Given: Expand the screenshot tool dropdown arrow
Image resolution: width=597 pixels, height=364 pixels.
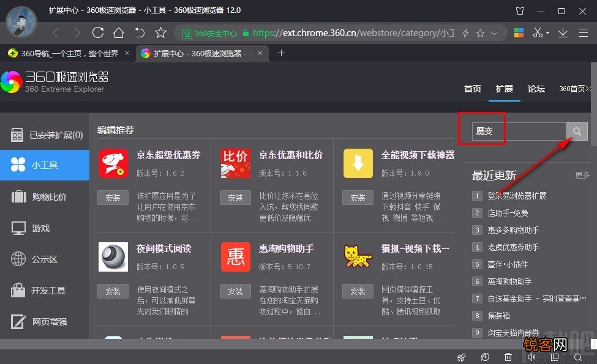Looking at the screenshot, I should pyautogui.click(x=547, y=33).
